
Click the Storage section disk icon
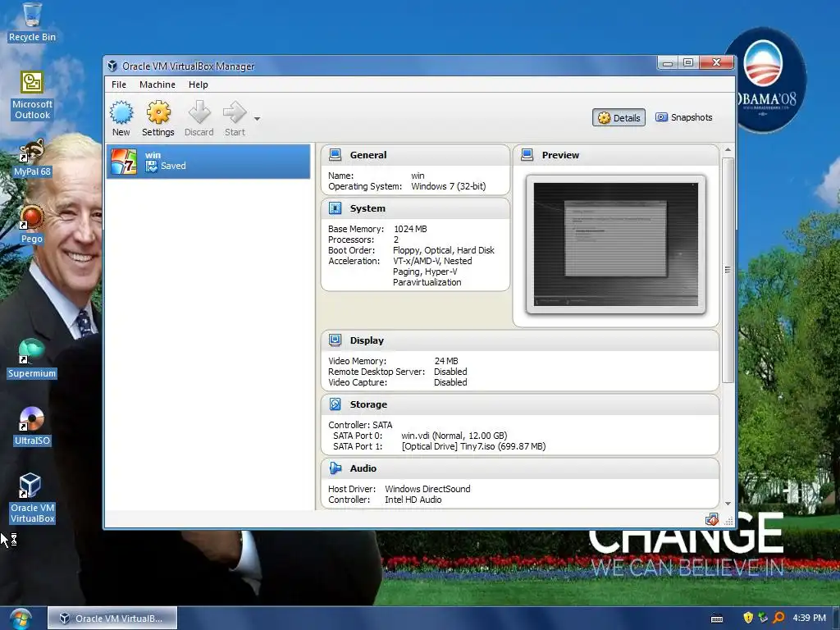(335, 404)
